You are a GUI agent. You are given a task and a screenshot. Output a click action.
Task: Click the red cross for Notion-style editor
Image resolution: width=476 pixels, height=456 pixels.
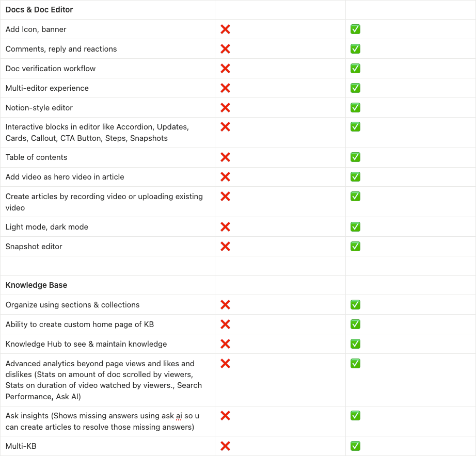click(225, 108)
